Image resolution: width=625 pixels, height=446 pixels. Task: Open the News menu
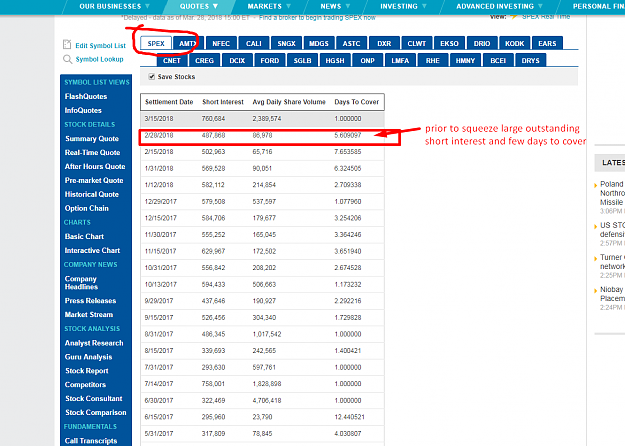335,6
